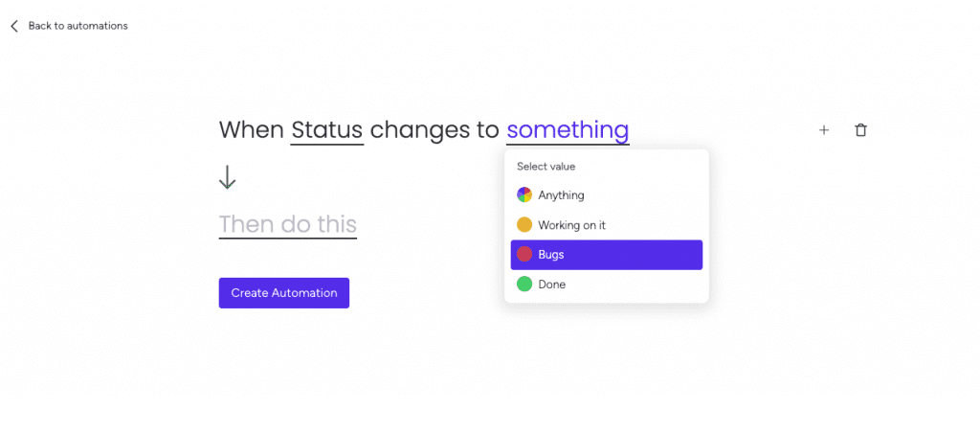Click the green Done status dot
The width and height of the screenshot is (980, 433).
click(x=524, y=285)
